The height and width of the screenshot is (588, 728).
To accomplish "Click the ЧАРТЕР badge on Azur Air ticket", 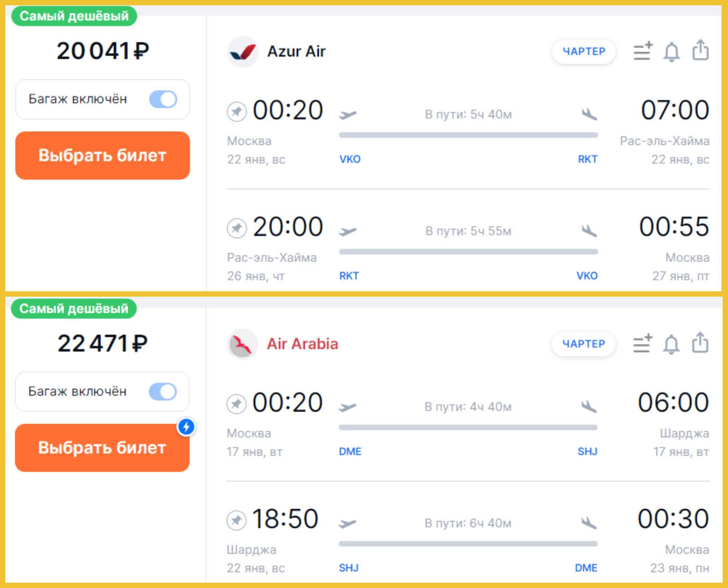I will pos(584,51).
